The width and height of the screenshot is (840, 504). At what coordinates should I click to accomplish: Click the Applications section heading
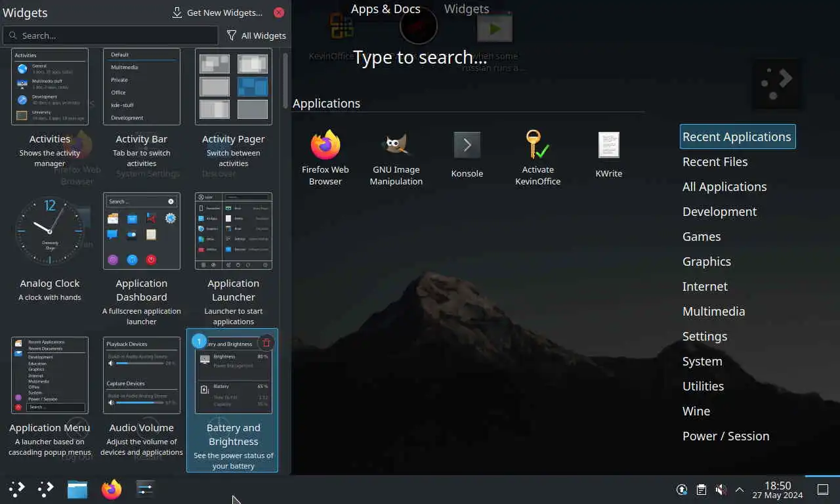point(326,103)
